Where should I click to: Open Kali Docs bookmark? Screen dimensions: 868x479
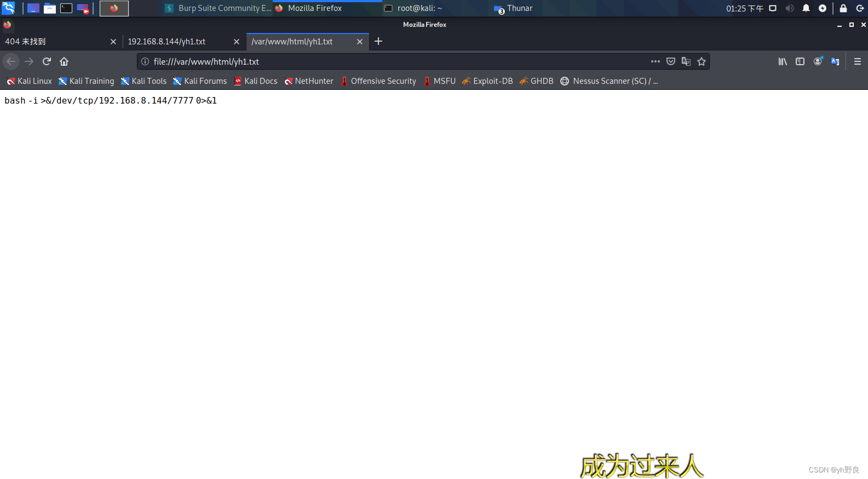click(256, 81)
